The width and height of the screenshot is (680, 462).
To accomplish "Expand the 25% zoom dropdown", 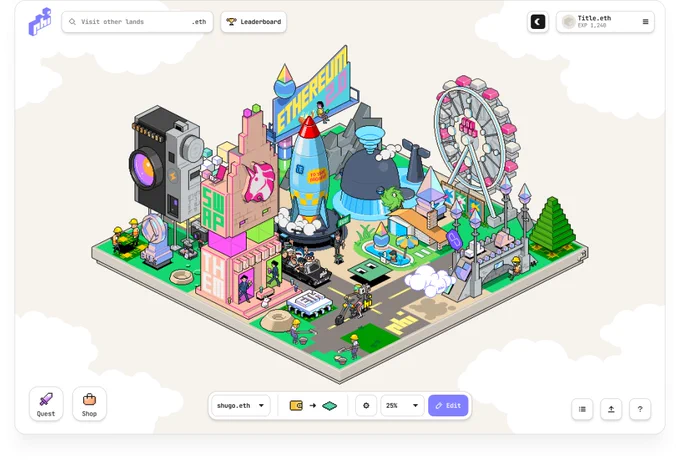I will 402,406.
